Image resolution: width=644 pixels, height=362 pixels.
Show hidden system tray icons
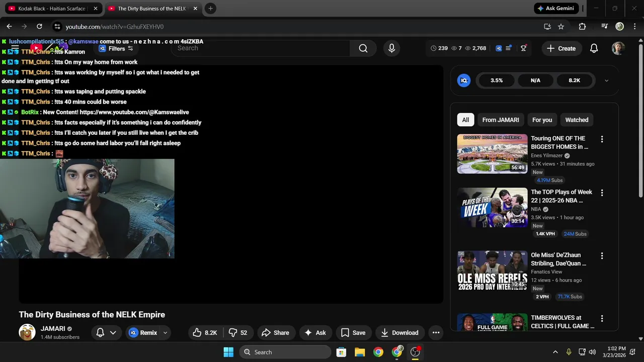point(555,352)
